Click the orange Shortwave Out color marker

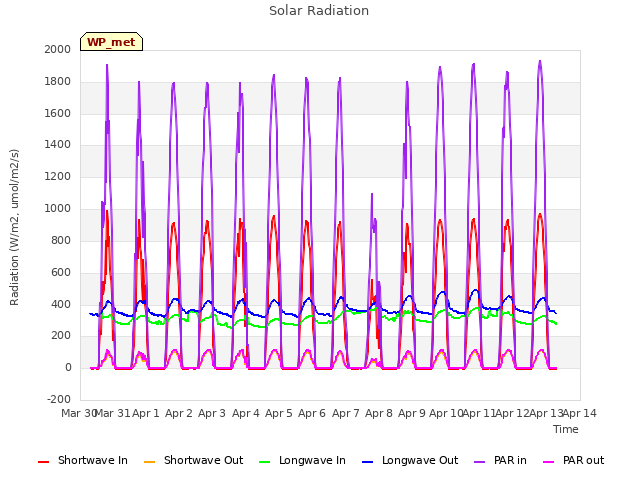[149, 462]
